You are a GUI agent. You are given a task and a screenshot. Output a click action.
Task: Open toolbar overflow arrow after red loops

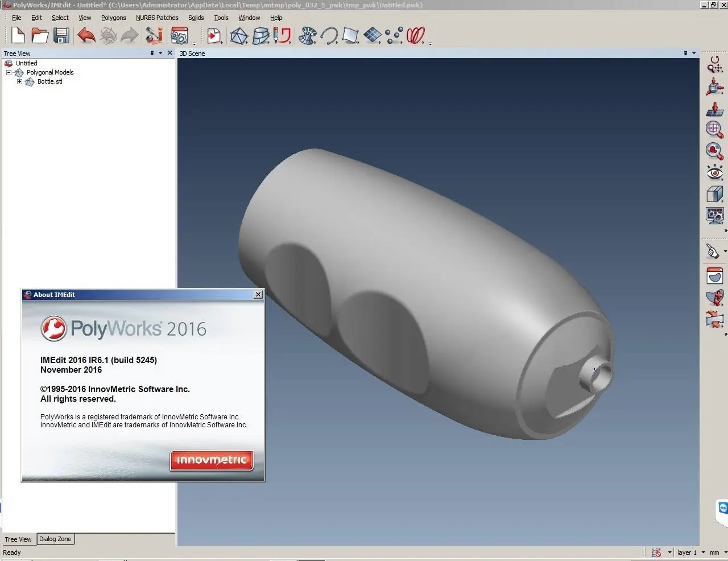pyautogui.click(x=430, y=43)
